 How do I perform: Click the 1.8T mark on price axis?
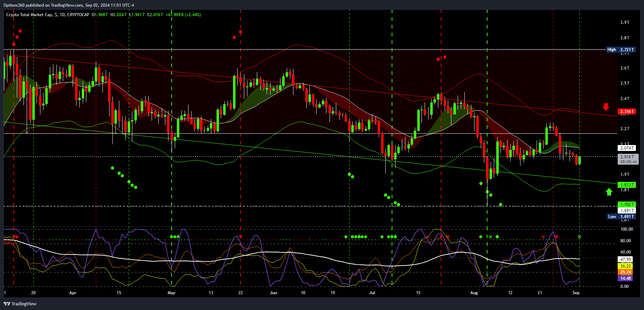(625, 190)
